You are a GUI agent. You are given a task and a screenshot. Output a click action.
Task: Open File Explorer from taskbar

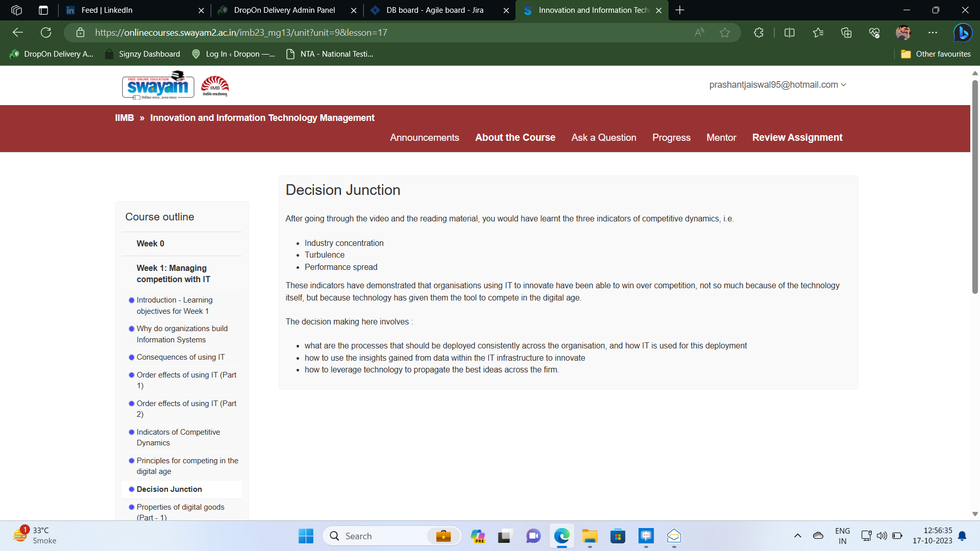click(590, 536)
